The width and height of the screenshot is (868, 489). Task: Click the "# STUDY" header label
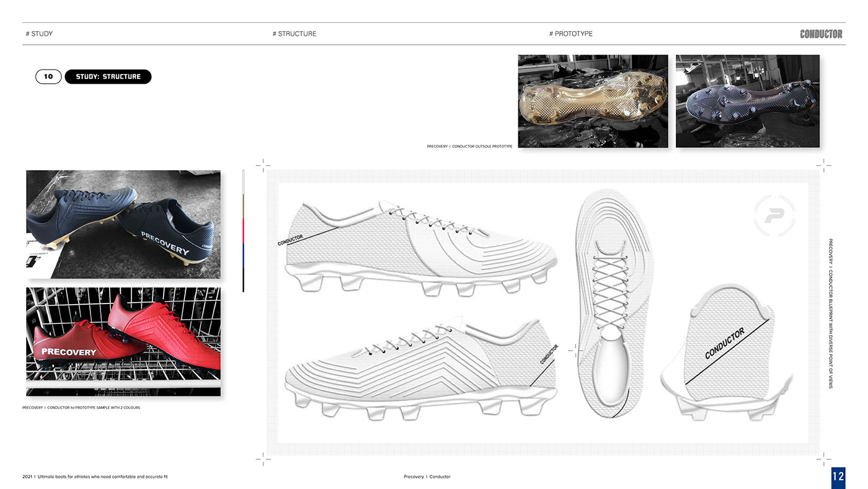click(x=39, y=34)
